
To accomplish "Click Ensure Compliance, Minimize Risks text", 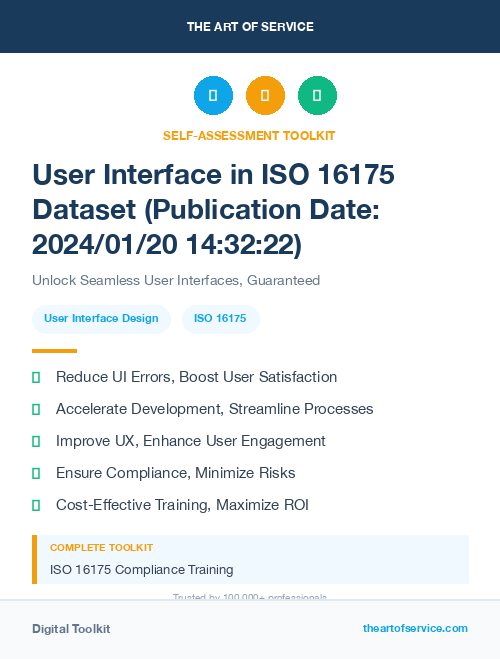I will coord(176,473).
